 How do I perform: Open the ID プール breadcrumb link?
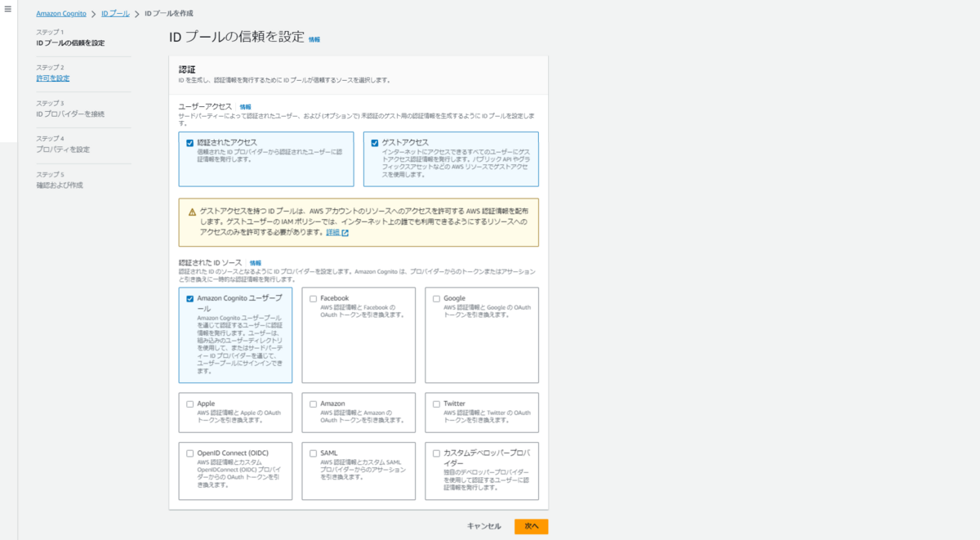pyautogui.click(x=115, y=14)
